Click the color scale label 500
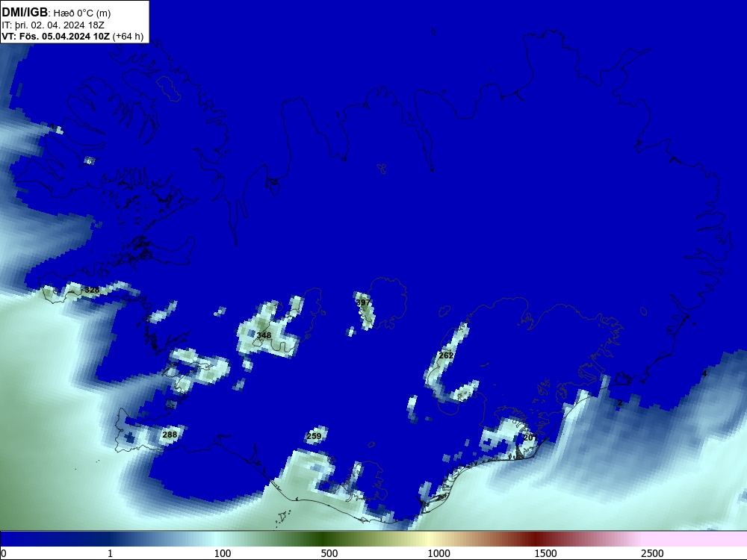This screenshot has width=747, height=560. pos(329,553)
